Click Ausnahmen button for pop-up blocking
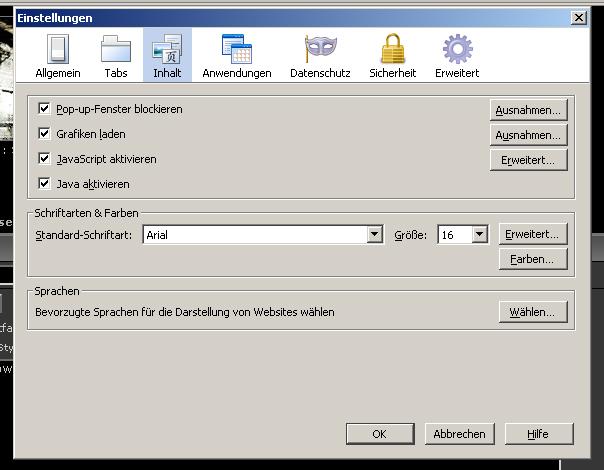The height and width of the screenshot is (470, 604). (528, 110)
